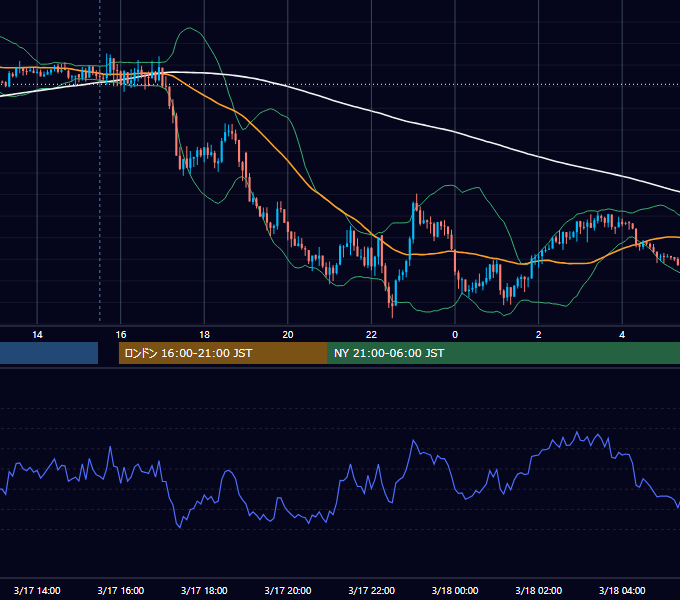Click the 0 hour axis label
This screenshot has height=600, width=680.
point(455,335)
